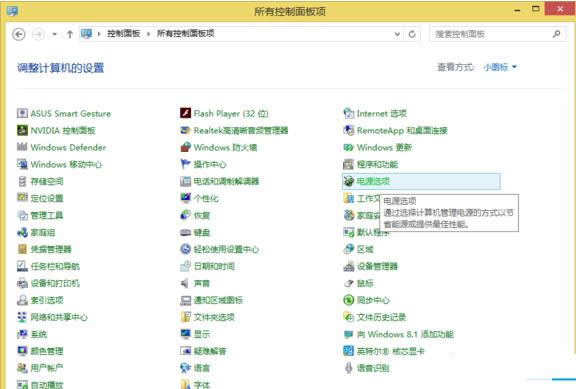
Task: Click the 电话和调制解调器 link
Action: 226,181
